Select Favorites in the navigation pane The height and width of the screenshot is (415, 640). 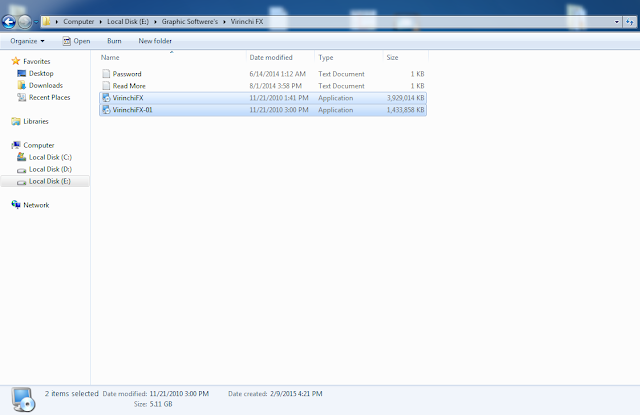click(x=37, y=61)
